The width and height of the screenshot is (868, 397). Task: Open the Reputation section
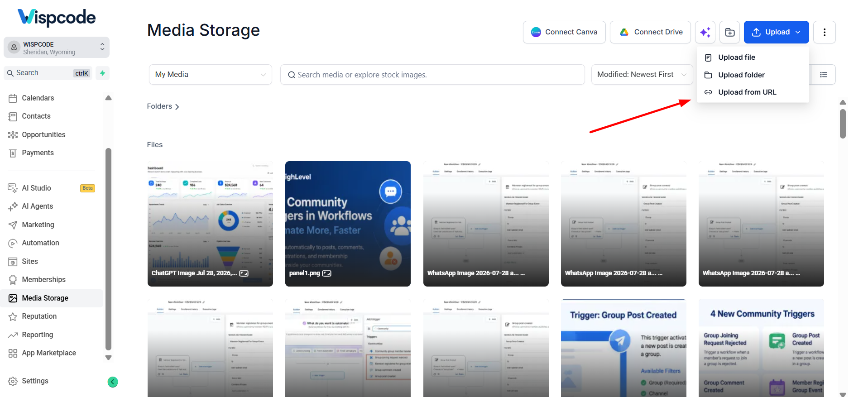pyautogui.click(x=39, y=316)
